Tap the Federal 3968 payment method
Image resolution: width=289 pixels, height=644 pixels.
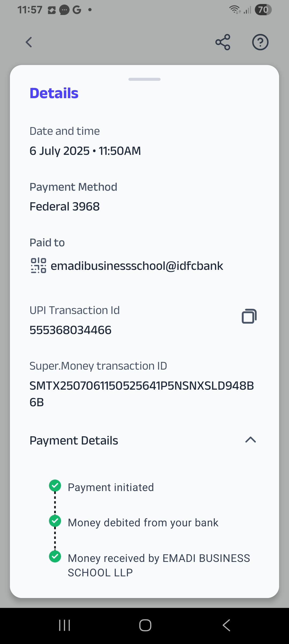point(64,206)
